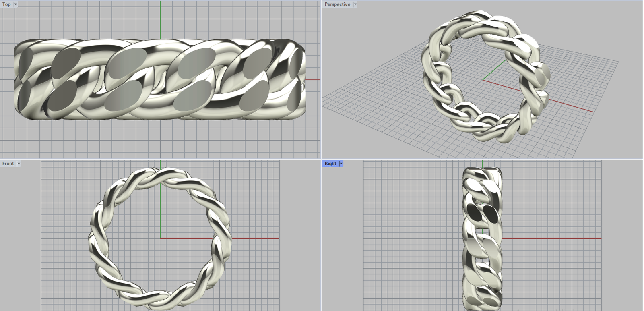Open the Top viewport dropdown arrow
This screenshot has height=311, width=644.
[x=16, y=4]
